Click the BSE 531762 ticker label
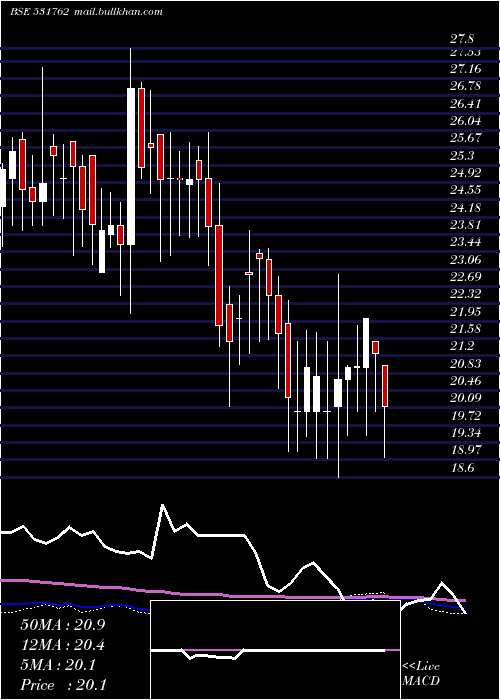500x700 pixels. tap(39, 12)
